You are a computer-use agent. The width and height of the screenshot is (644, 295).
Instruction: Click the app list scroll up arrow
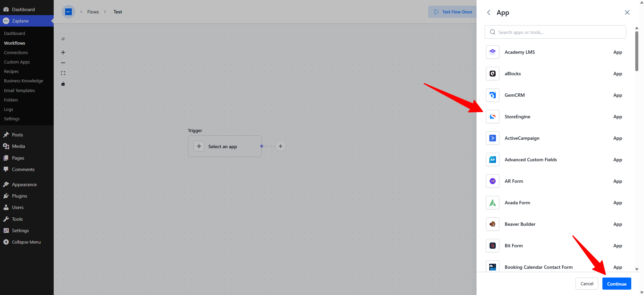click(x=637, y=28)
